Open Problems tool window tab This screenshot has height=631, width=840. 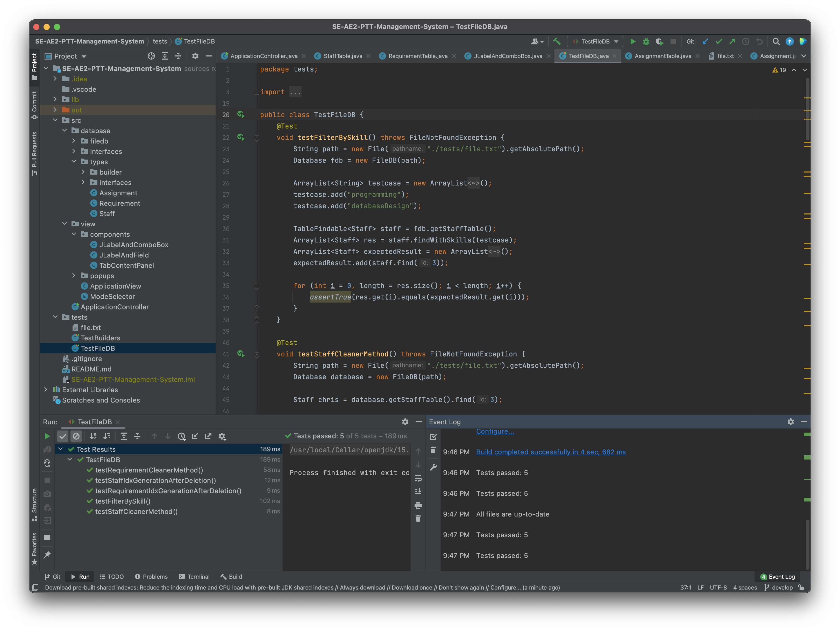coord(151,576)
